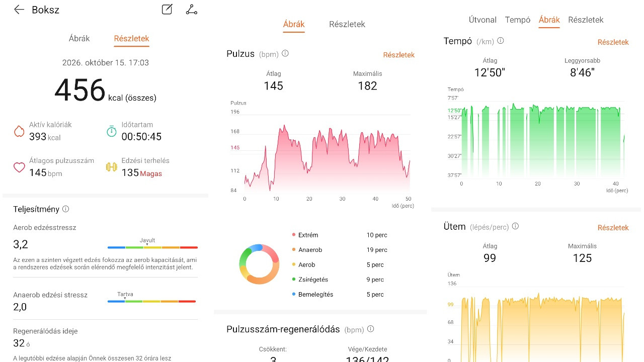Tap the Anaerob edzési stressz colored scale bar
The width and height of the screenshot is (644, 362).
151,301
